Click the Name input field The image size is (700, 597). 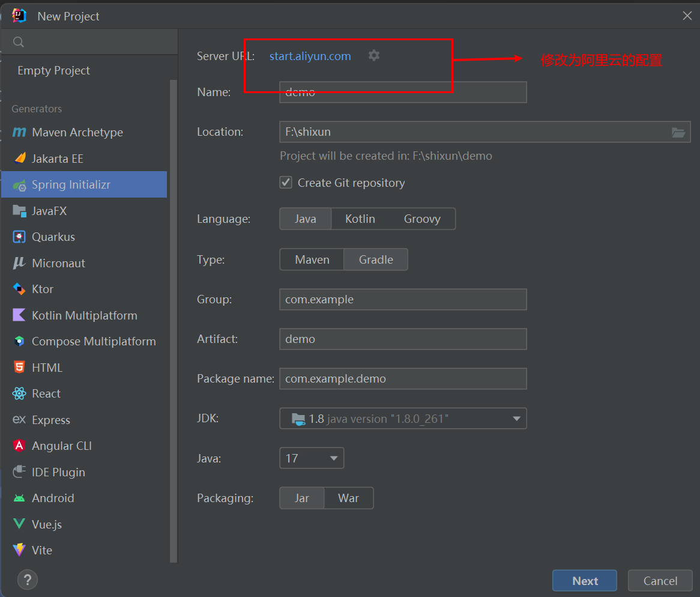coord(403,92)
